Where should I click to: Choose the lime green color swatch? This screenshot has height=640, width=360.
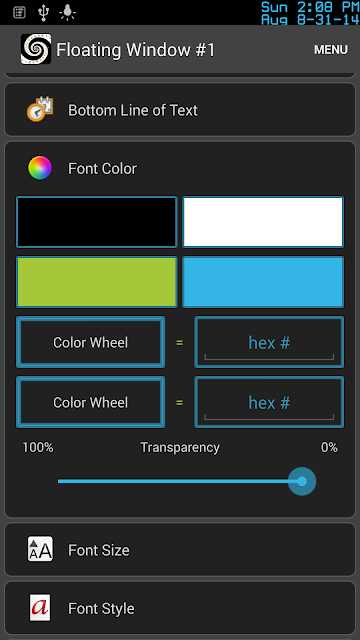(x=97, y=282)
